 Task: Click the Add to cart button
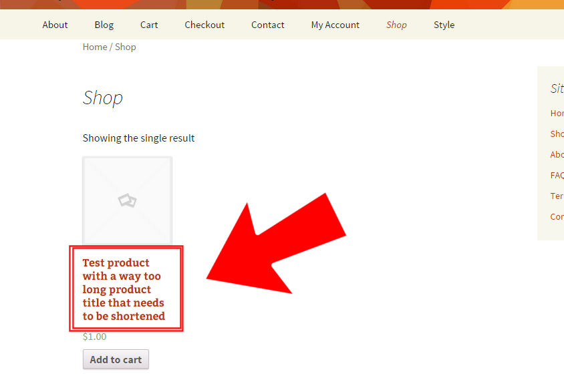click(x=116, y=359)
